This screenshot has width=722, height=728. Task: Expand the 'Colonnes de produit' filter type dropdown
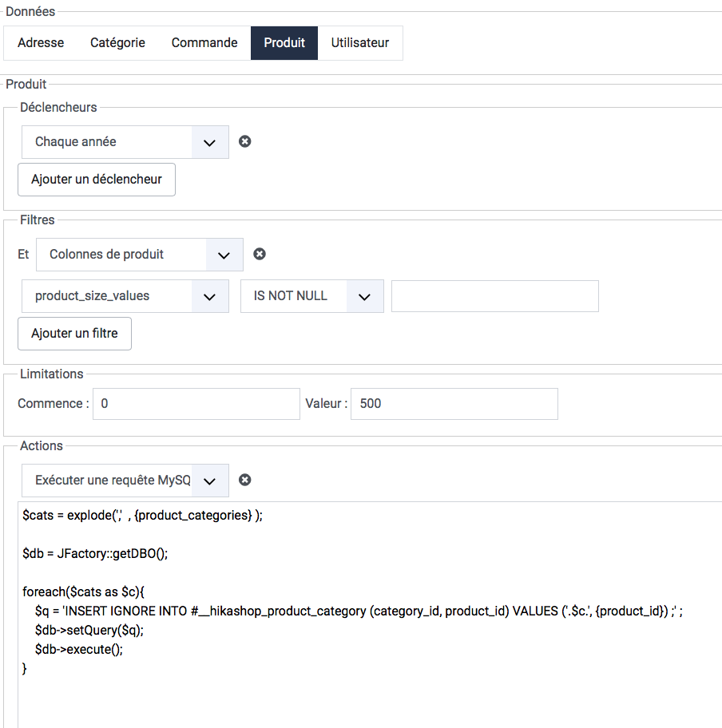pyautogui.click(x=224, y=255)
